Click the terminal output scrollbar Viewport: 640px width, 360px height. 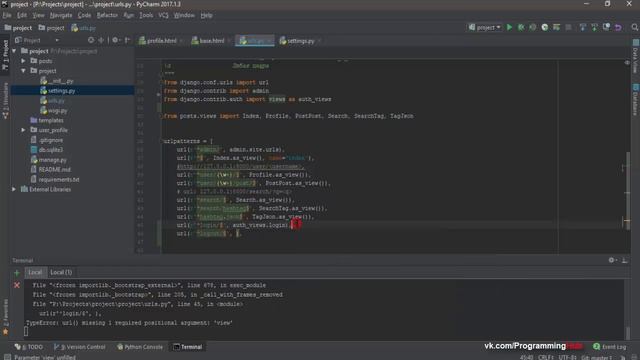coord(627,333)
